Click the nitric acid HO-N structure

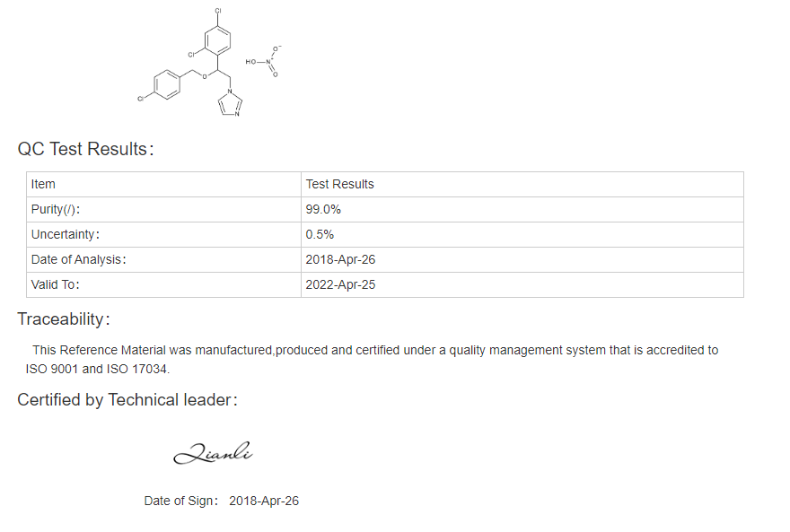click(264, 61)
